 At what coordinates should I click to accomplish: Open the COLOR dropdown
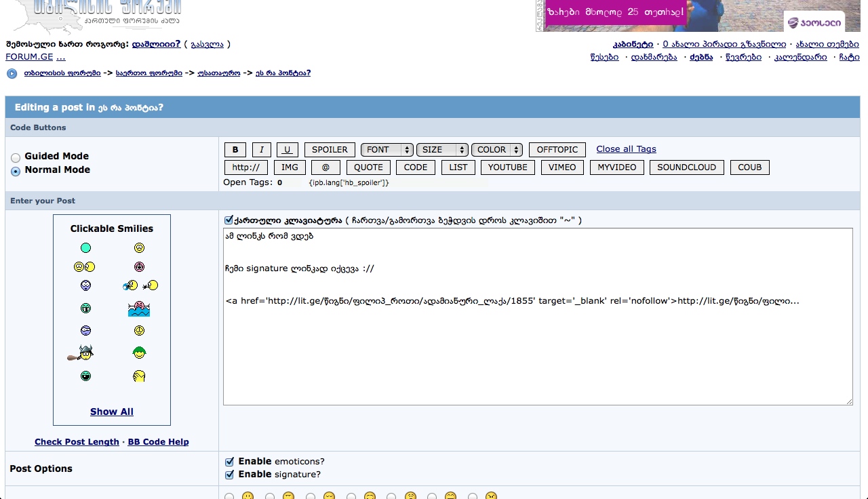(x=497, y=150)
